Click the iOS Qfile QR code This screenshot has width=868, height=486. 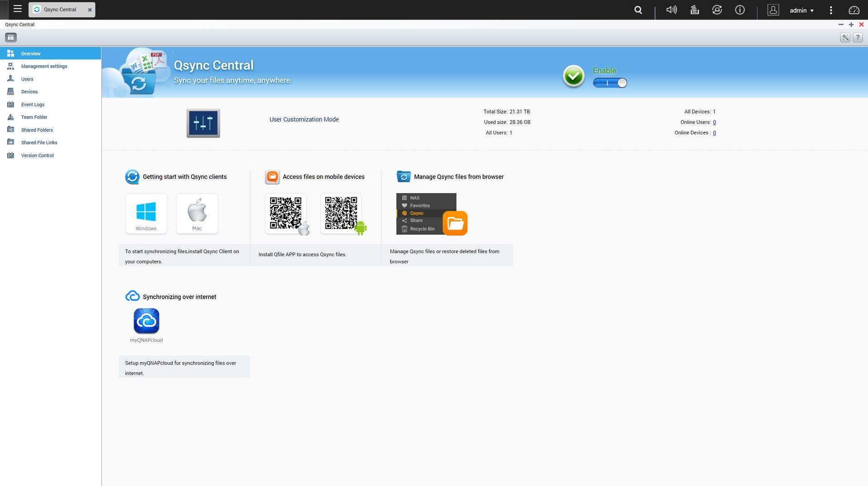[286, 214]
